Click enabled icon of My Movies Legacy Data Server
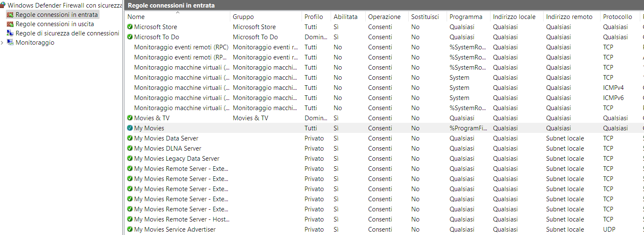644x235 pixels. (x=130, y=159)
